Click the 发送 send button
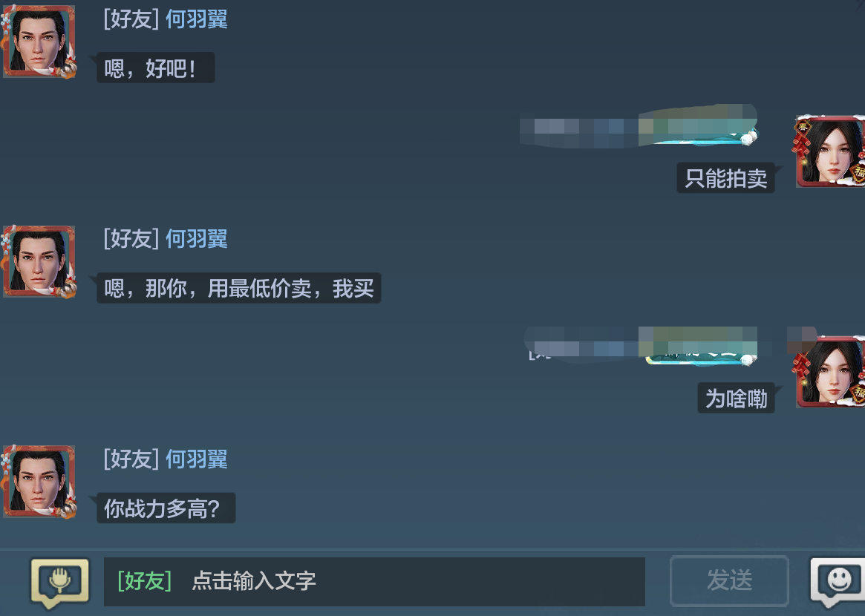Screen dimensions: 865x616 (x=729, y=580)
